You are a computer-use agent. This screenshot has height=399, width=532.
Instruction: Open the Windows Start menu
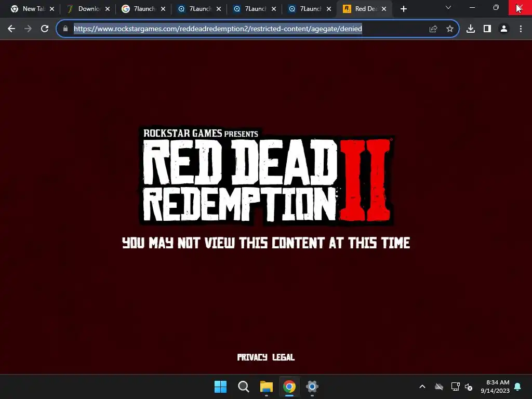coord(220,387)
